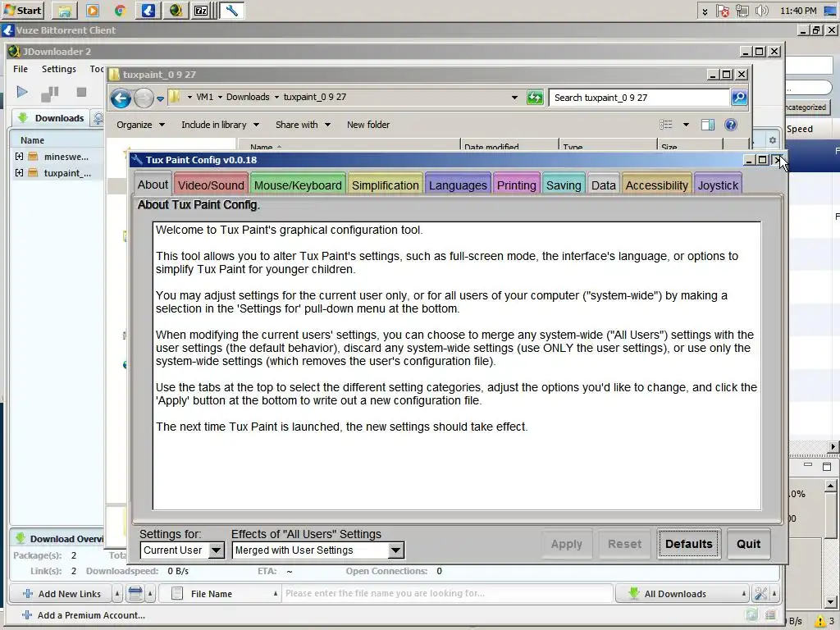The width and height of the screenshot is (840, 630).
Task: Open the view options dropdown arrow
Action: pos(686,125)
